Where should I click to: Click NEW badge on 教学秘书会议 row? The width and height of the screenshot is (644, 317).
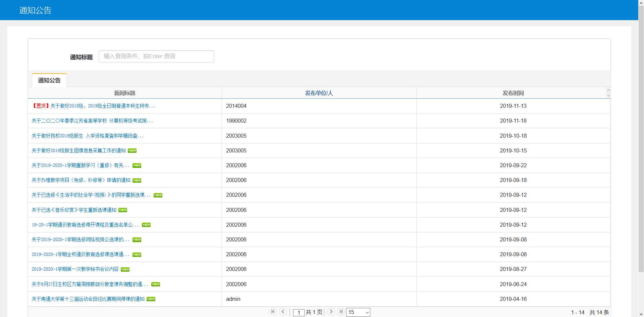pos(125,269)
